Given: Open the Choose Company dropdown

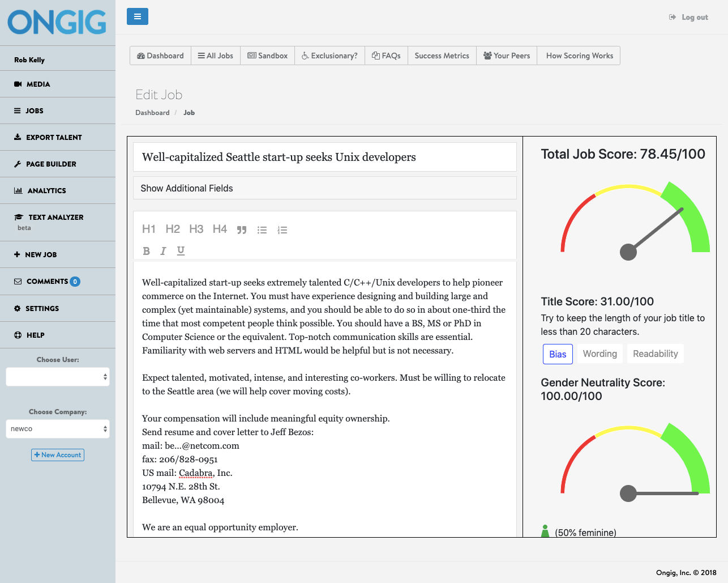Looking at the screenshot, I should 57,429.
